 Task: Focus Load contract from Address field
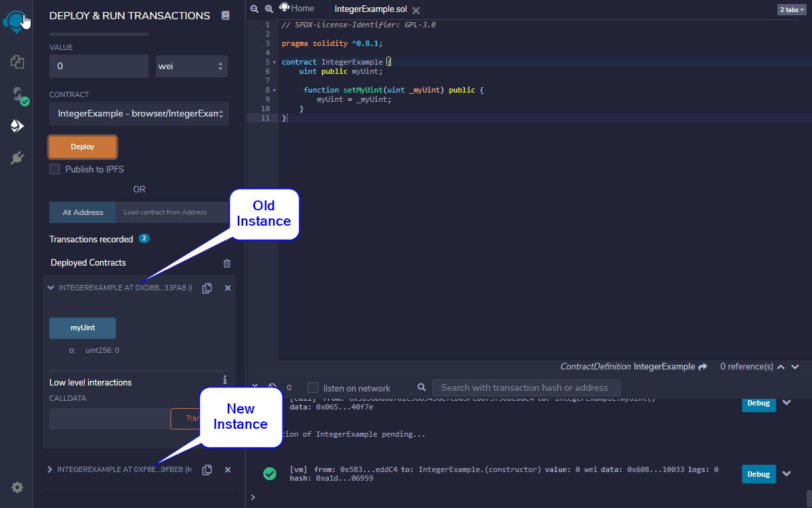point(172,212)
